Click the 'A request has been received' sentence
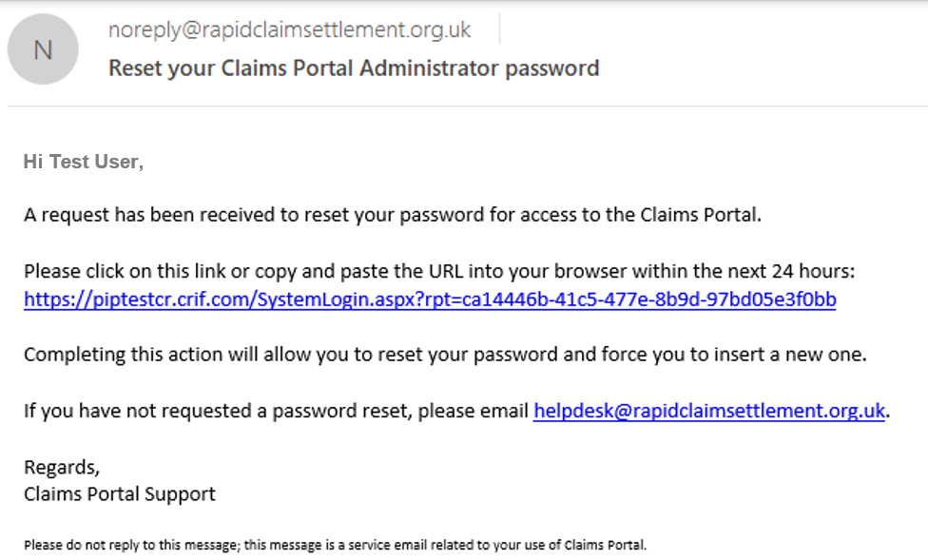Screen dimensions: 928x560 pyautogui.click(x=393, y=215)
